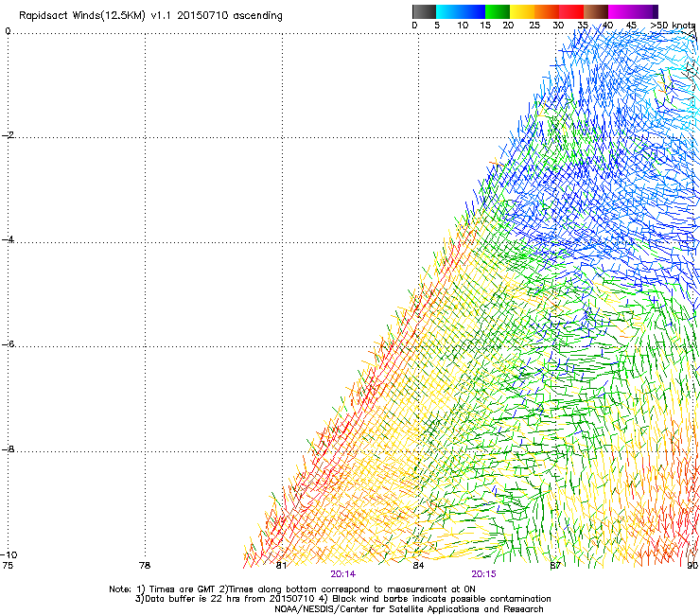Screen dimensions: 700x615
Task: Click the magenta 40-45 knots legend color
Action: 621,11
